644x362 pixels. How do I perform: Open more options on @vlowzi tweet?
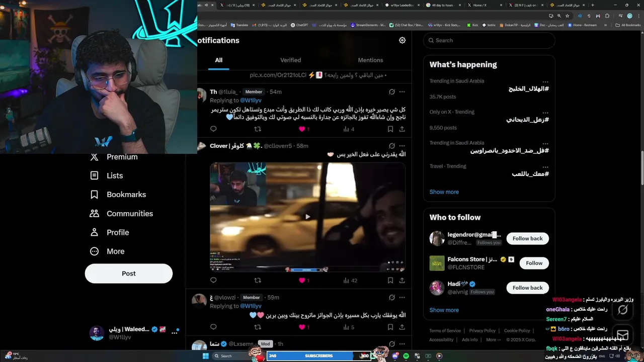pos(402,298)
